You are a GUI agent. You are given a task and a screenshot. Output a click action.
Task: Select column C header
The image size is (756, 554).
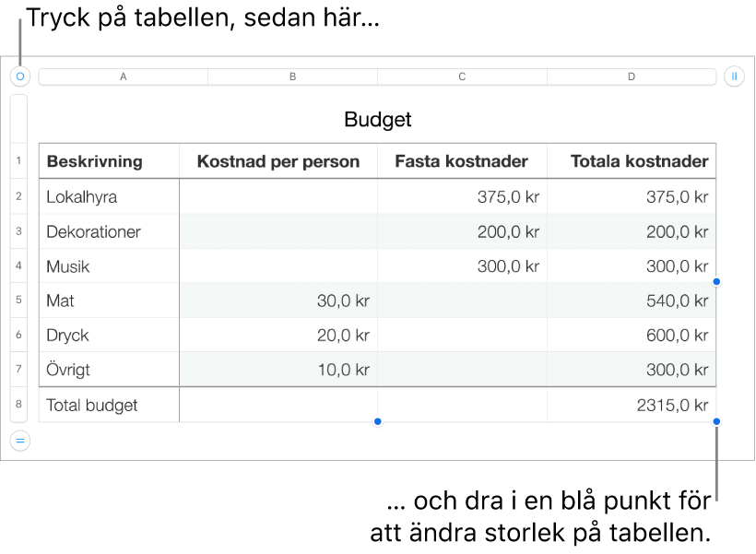(462, 77)
